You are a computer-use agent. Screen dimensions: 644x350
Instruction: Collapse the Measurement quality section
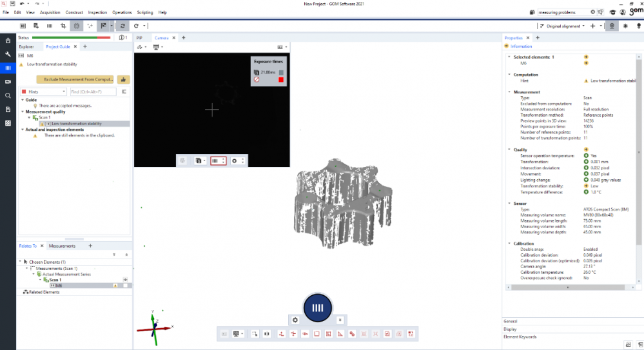click(x=23, y=112)
